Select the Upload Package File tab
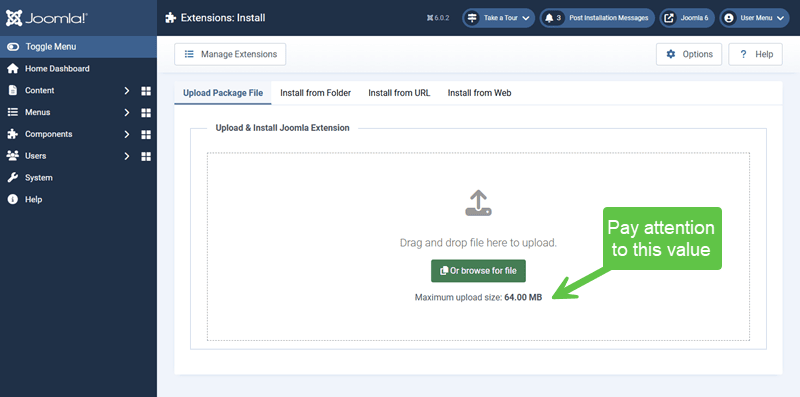The height and width of the screenshot is (397, 800). click(223, 93)
